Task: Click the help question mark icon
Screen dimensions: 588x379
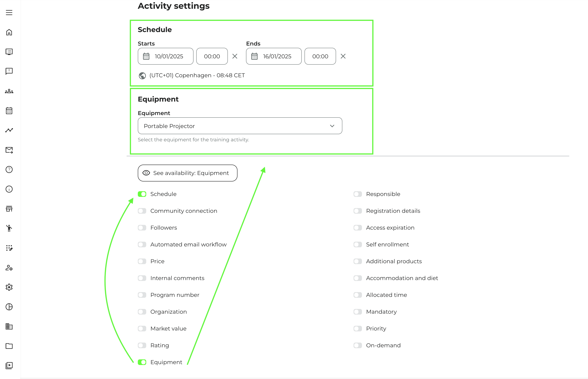Action: 9,170
